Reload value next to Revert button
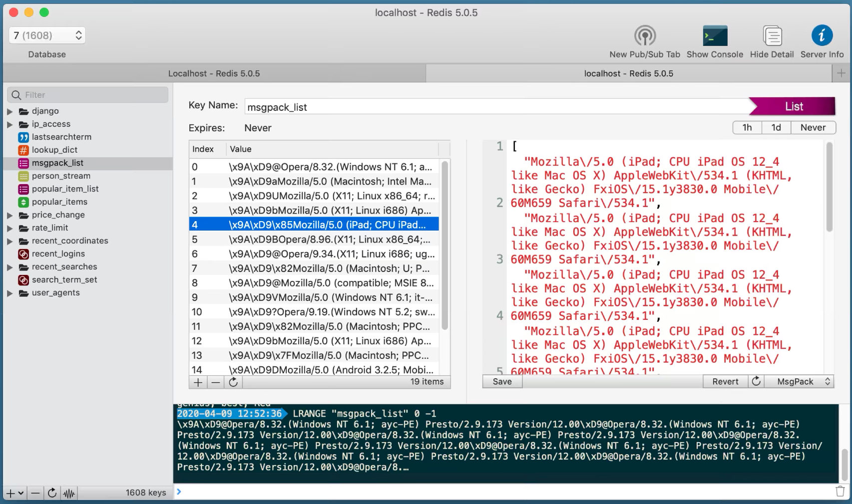The height and width of the screenshot is (504, 852). (x=756, y=381)
